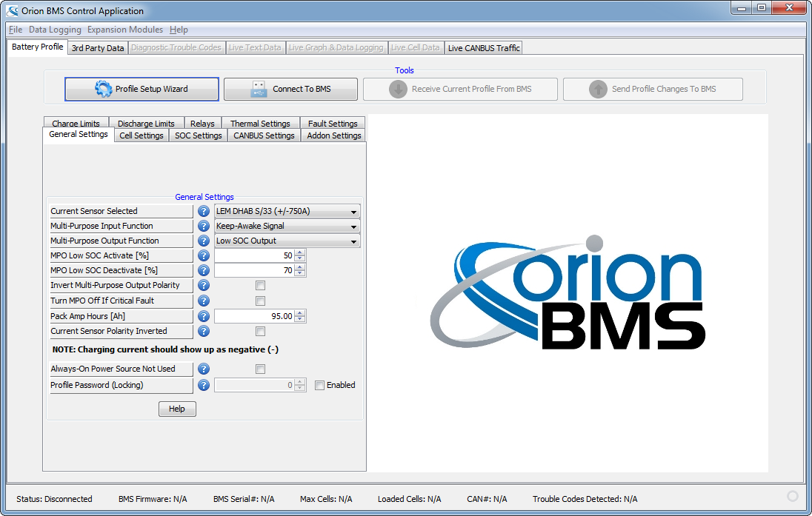Viewport: 812px width, 516px height.
Task: Show help for MPO Low SOC Deactivate
Action: point(204,271)
